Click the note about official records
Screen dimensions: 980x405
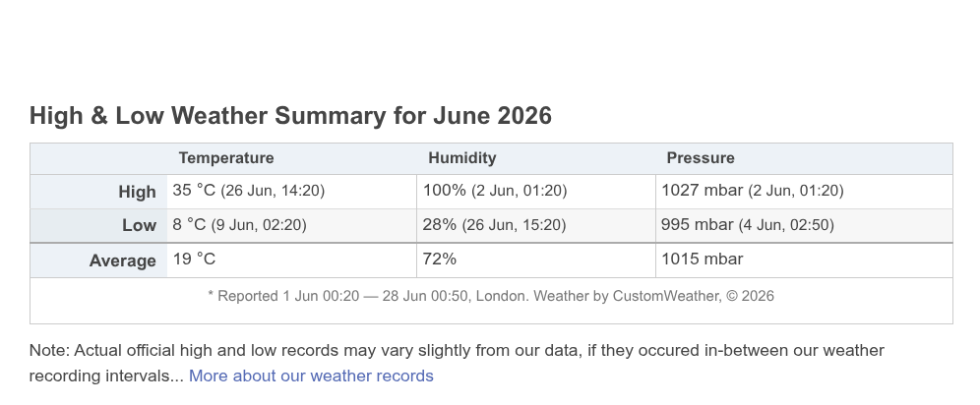(x=457, y=363)
